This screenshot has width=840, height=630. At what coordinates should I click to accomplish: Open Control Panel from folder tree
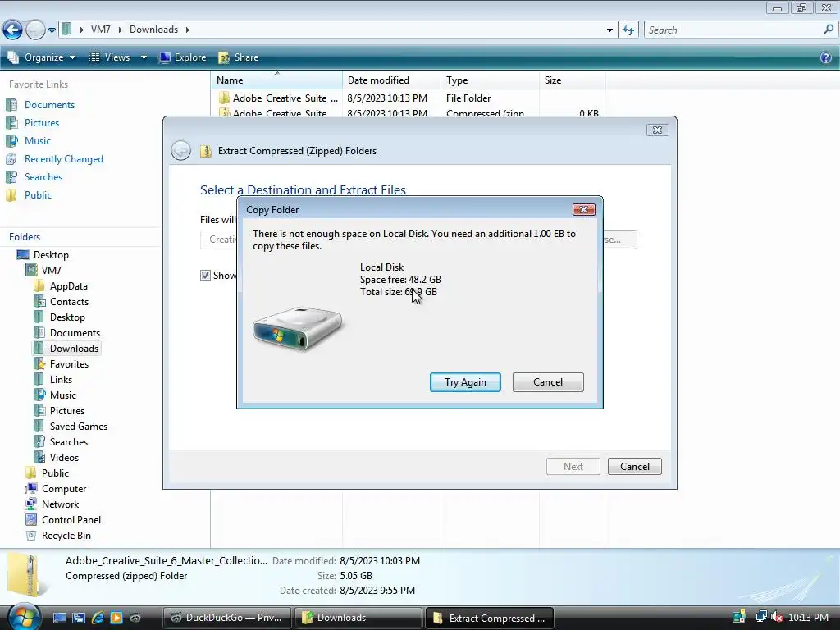[x=71, y=519]
